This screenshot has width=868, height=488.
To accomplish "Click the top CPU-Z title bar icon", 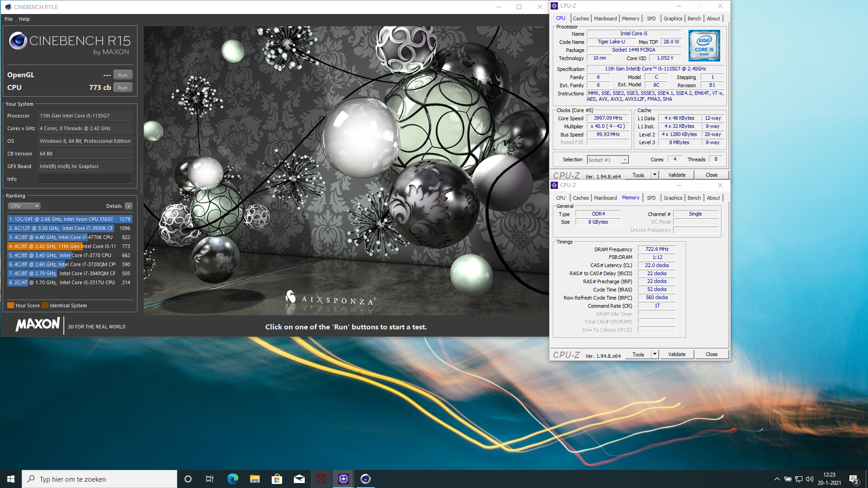I will (555, 6).
